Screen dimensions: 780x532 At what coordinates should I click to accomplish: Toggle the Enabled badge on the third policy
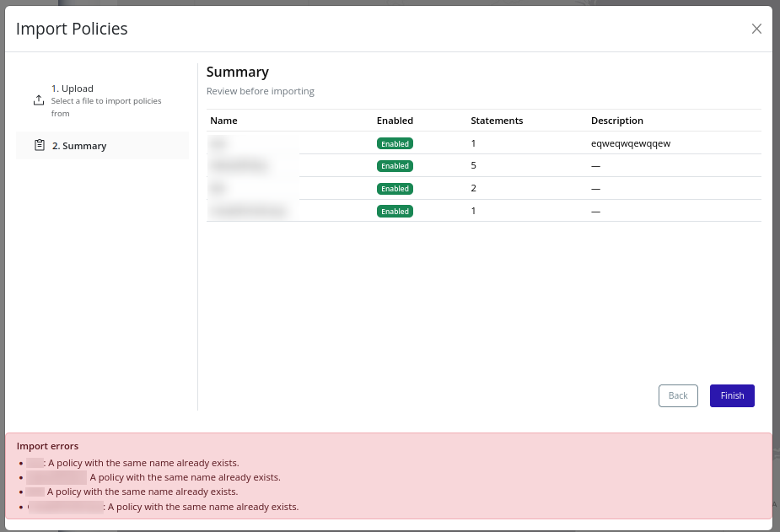point(395,189)
